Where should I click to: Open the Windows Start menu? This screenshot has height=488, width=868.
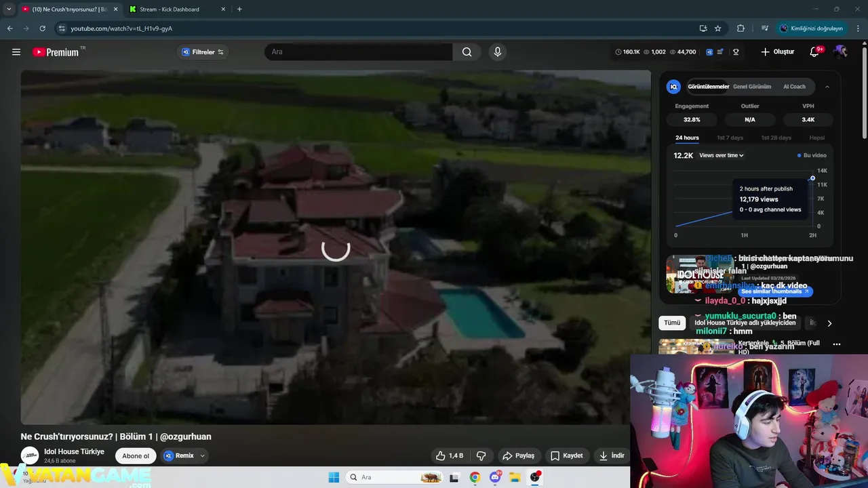click(334, 477)
